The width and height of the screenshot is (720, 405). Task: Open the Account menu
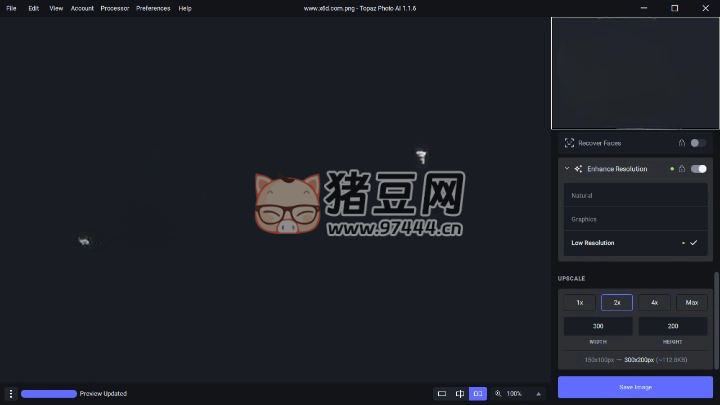tap(82, 8)
